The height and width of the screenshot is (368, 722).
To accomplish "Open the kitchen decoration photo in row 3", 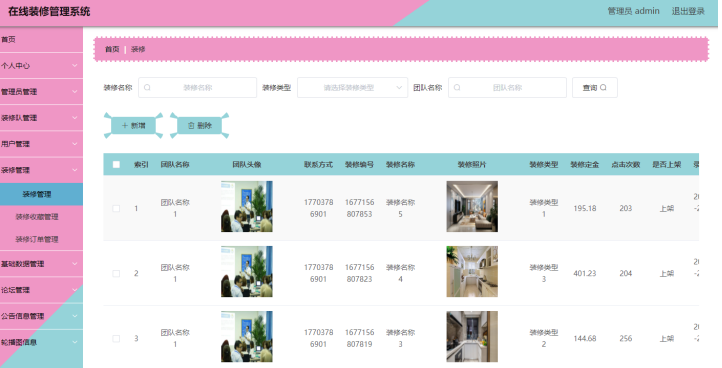I will coord(472,337).
